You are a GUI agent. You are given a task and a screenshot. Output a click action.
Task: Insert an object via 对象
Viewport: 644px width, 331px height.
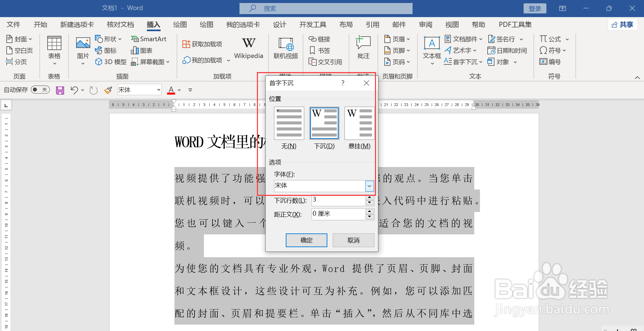(502, 62)
